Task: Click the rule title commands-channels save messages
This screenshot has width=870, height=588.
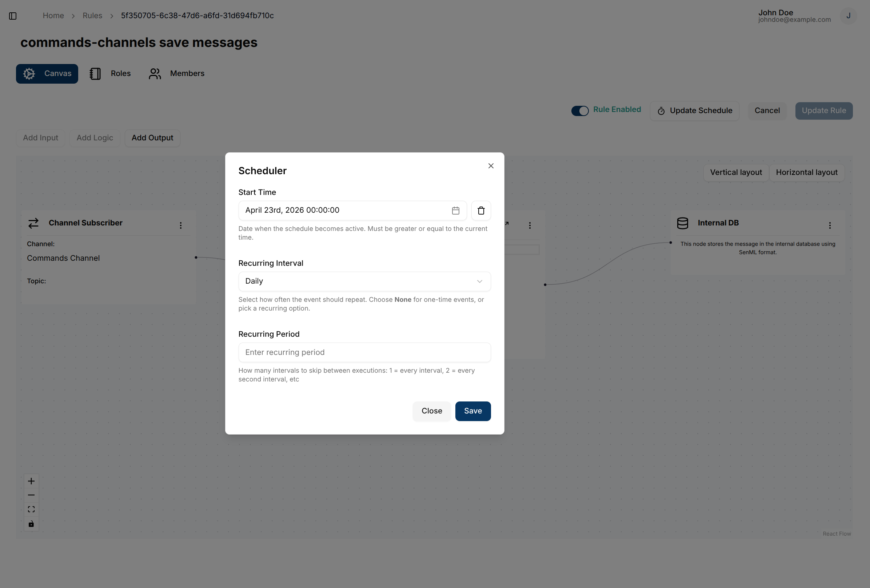Action: pos(139,42)
